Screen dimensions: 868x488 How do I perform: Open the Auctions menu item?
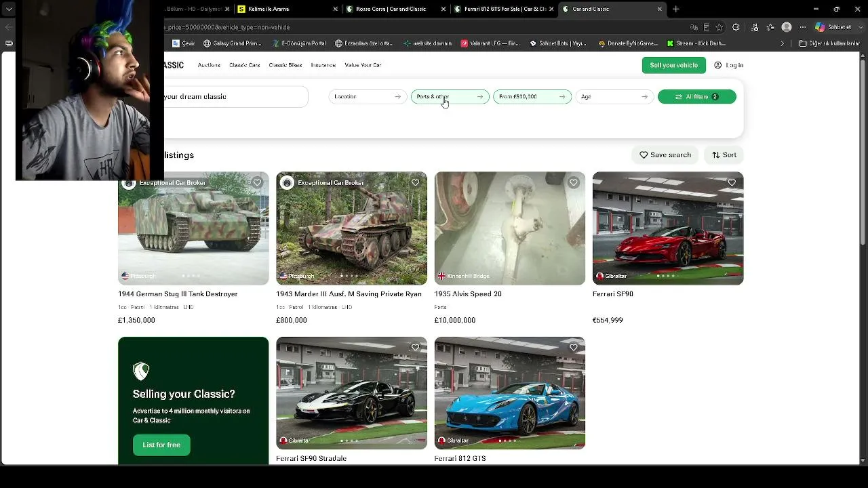tap(209, 65)
